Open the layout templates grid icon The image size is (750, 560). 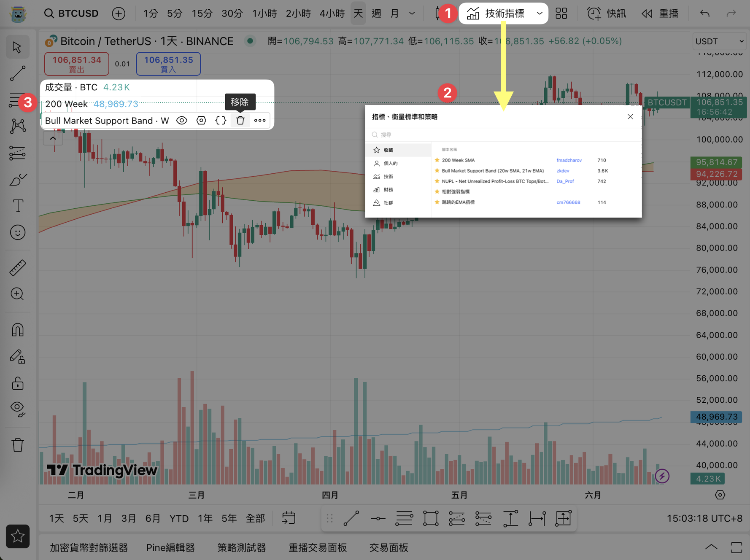pyautogui.click(x=561, y=13)
